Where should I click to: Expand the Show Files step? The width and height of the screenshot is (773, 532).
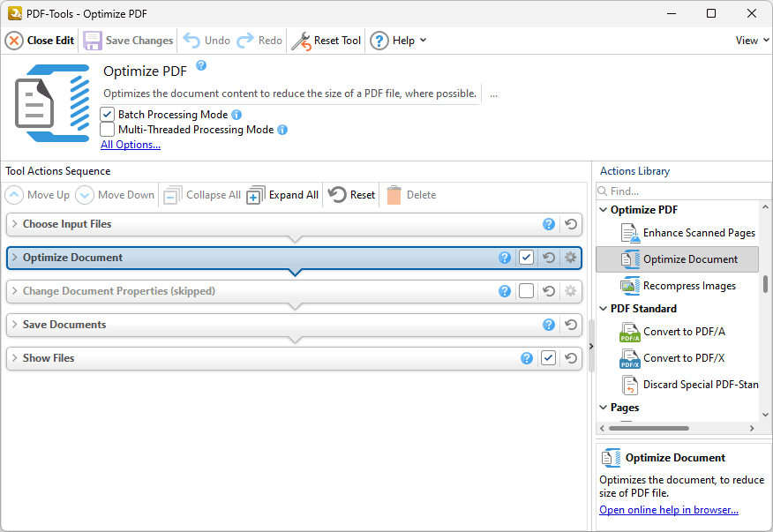[x=15, y=358]
